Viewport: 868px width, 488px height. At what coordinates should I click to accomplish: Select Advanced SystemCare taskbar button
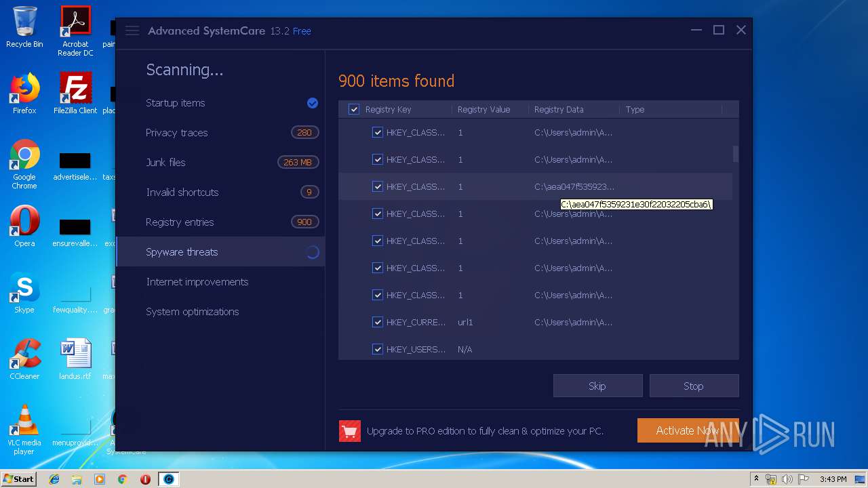pos(169,479)
